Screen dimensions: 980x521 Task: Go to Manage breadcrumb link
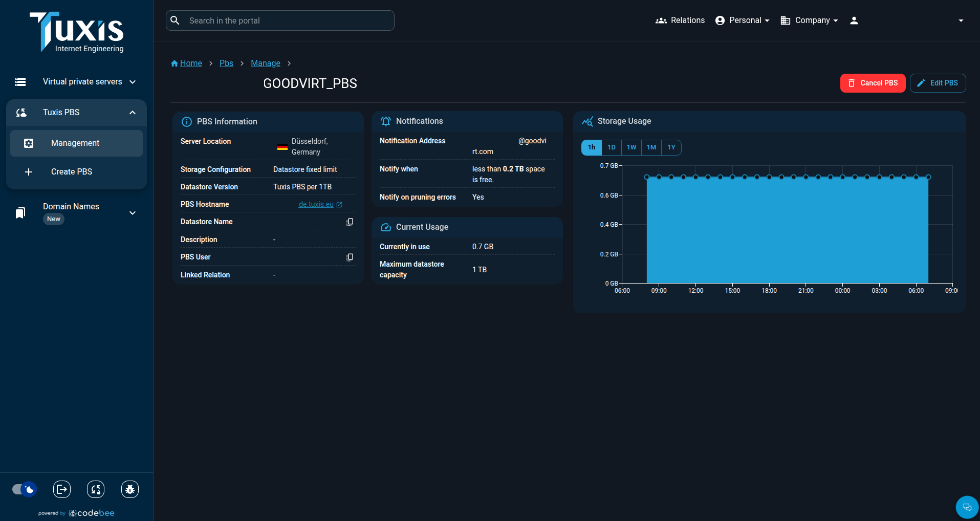[x=266, y=63]
